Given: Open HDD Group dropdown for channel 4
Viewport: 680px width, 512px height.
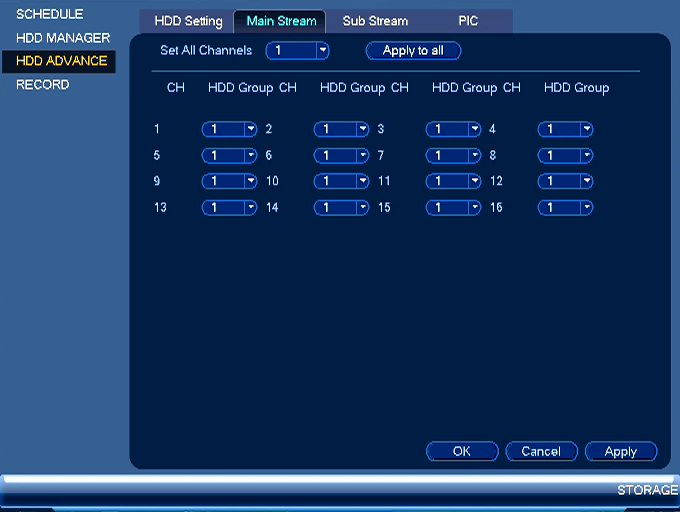Looking at the screenshot, I should 565,129.
